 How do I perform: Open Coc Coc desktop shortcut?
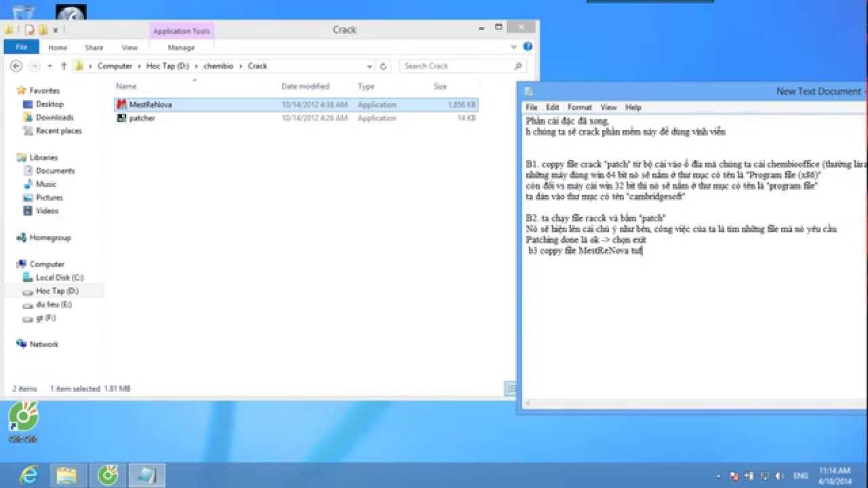coord(24,424)
